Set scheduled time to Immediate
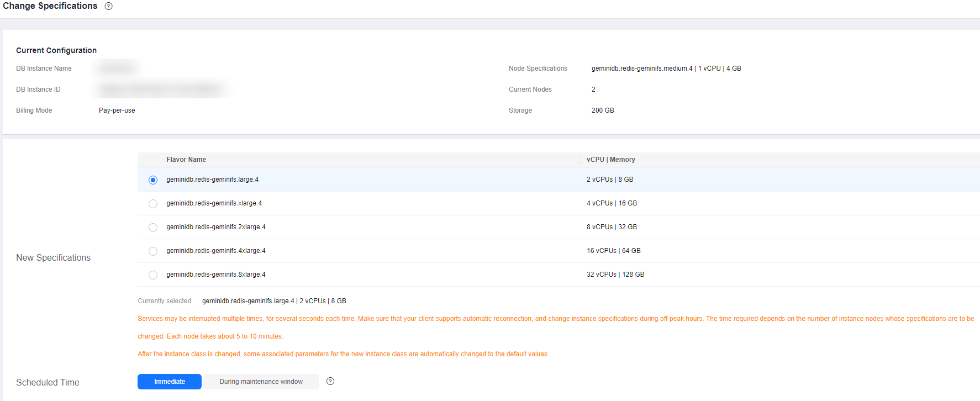Image resolution: width=980 pixels, height=401 pixels. tap(169, 382)
